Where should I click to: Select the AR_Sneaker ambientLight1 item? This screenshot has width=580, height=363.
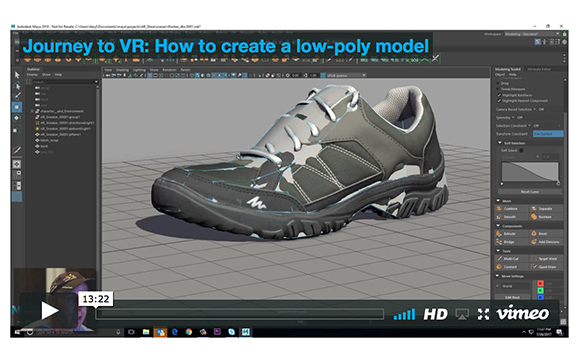point(63,129)
